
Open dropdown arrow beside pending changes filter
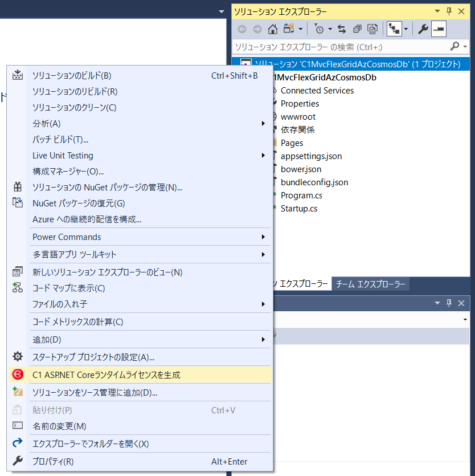[x=330, y=29]
